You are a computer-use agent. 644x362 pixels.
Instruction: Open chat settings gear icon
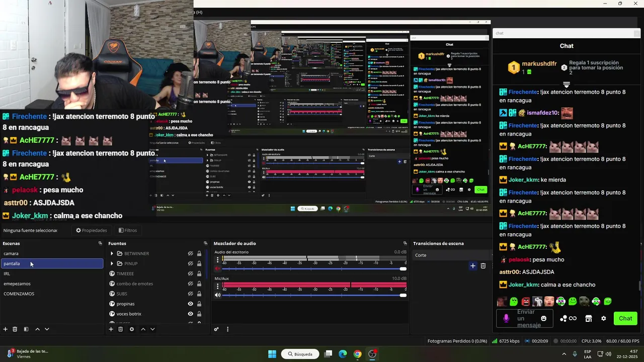[x=604, y=318]
